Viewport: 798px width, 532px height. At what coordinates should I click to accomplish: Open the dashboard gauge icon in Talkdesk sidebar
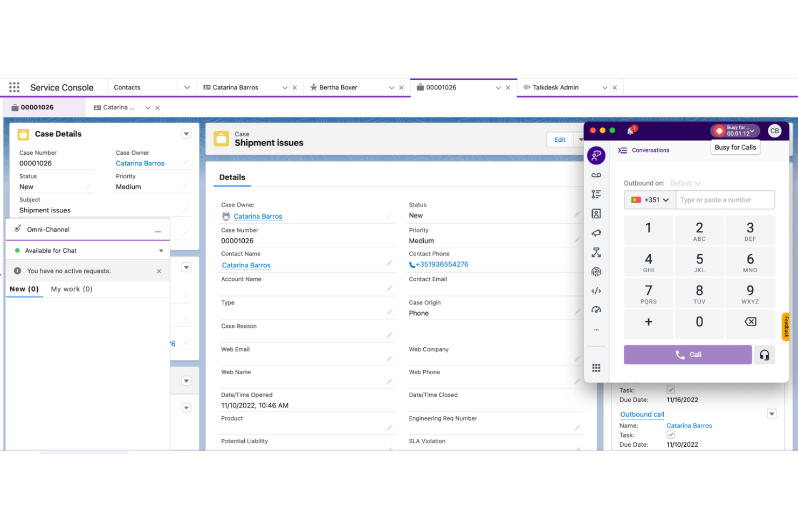(x=596, y=309)
